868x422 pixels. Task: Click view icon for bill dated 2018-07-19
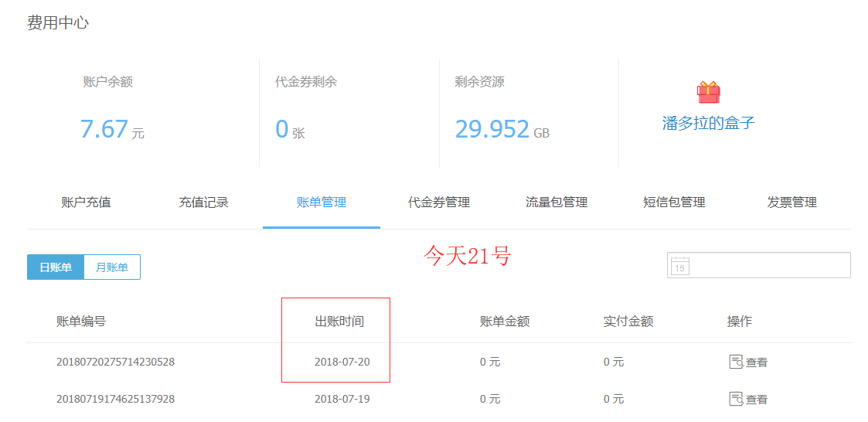tap(736, 399)
